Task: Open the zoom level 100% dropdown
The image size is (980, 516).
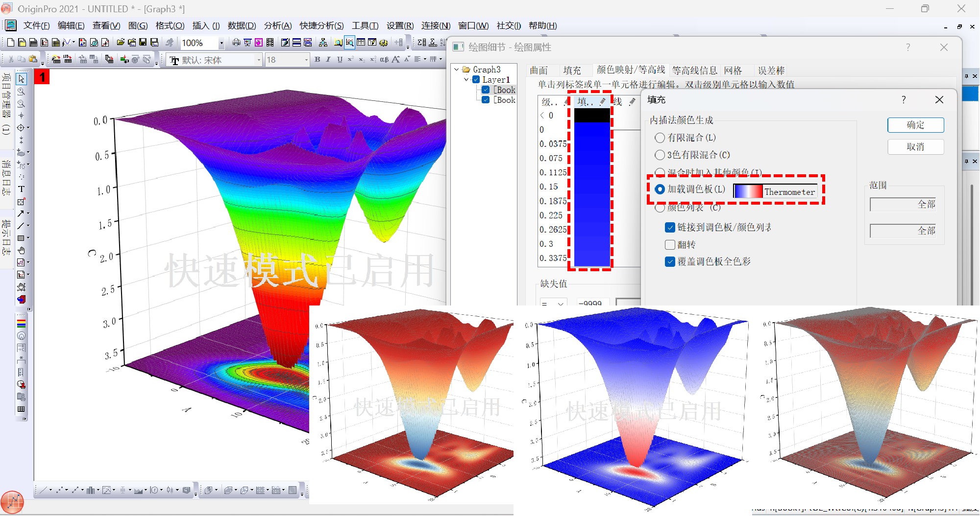Action: (221, 43)
